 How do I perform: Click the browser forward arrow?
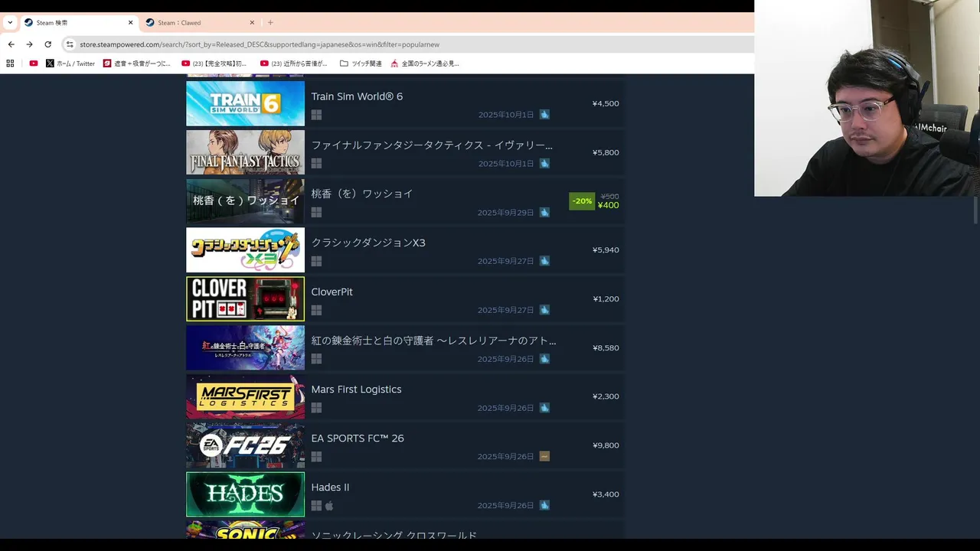29,44
